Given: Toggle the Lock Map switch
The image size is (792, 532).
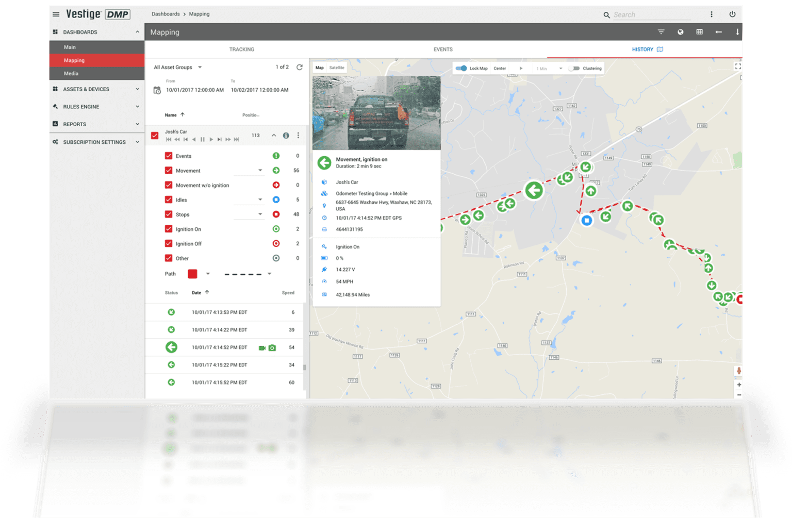Looking at the screenshot, I should [x=461, y=68].
